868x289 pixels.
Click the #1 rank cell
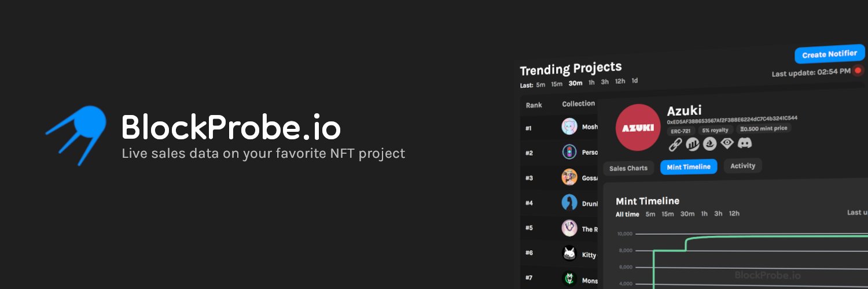pyautogui.click(x=528, y=128)
